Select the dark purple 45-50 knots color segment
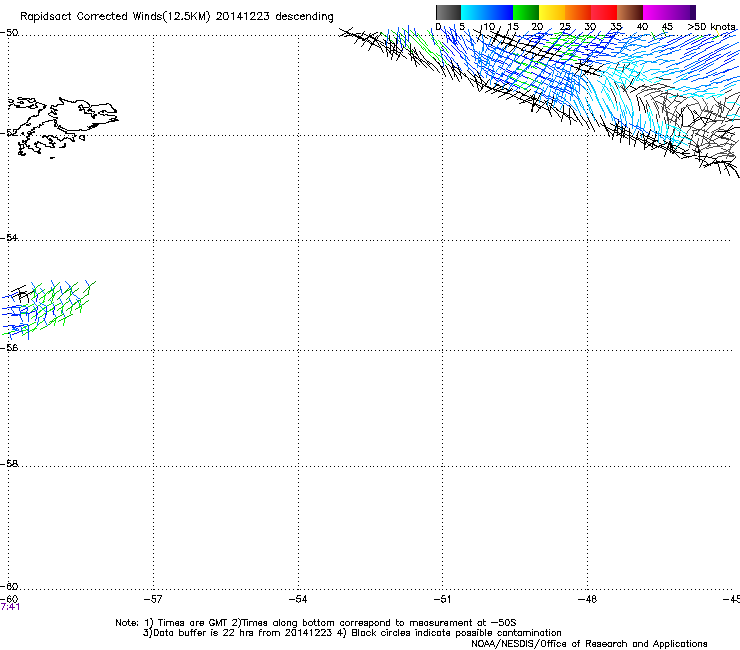Screen dimensions: 740x650 682,12
